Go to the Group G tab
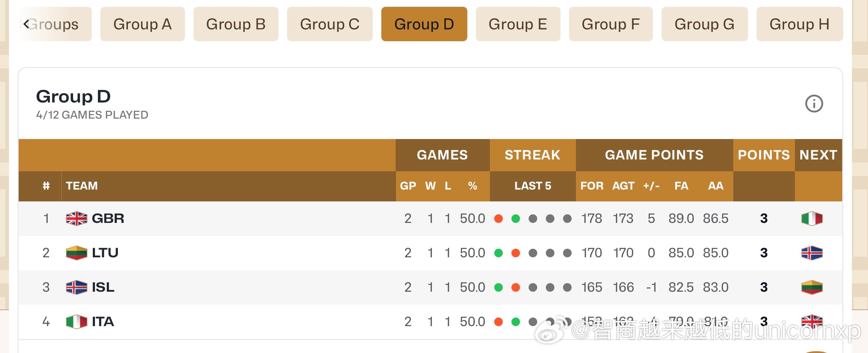This screenshot has width=868, height=353. tap(704, 24)
